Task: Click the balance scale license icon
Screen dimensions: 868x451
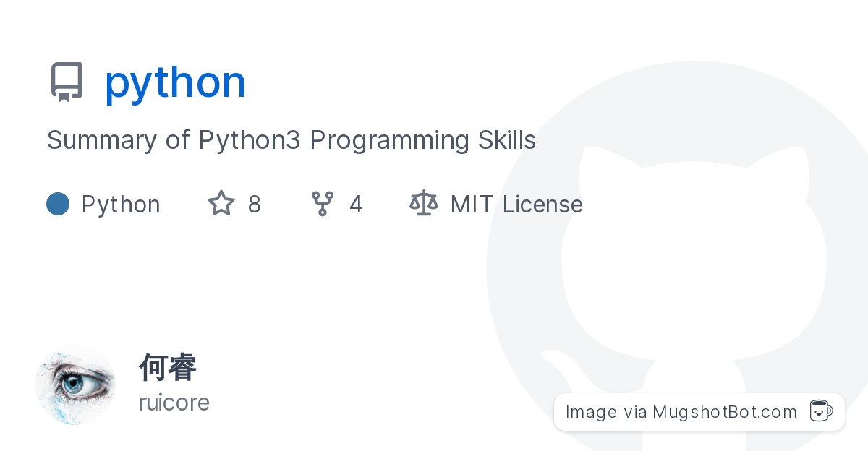Action: click(x=424, y=204)
